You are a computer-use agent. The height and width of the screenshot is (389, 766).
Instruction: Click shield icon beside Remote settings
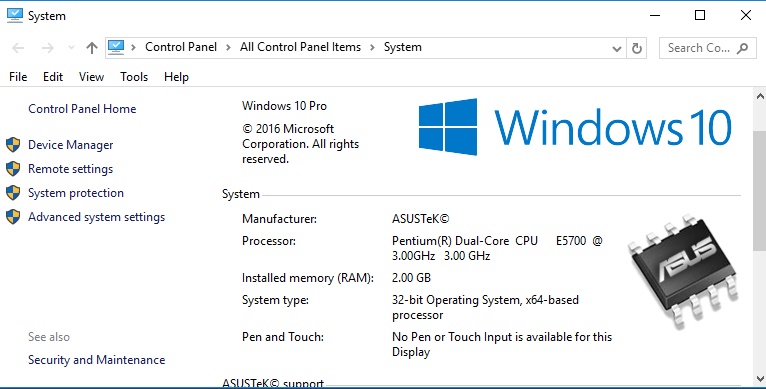(13, 169)
